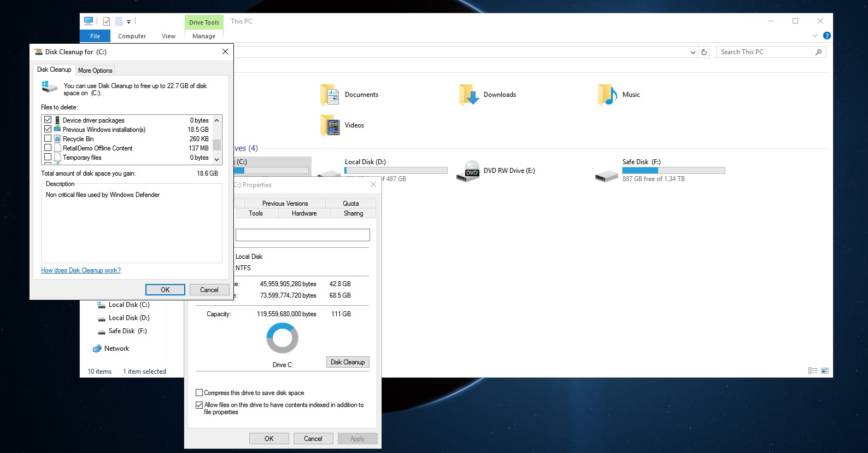The height and width of the screenshot is (453, 868).
Task: Click the Drive C: usage donut chart
Action: point(282,338)
